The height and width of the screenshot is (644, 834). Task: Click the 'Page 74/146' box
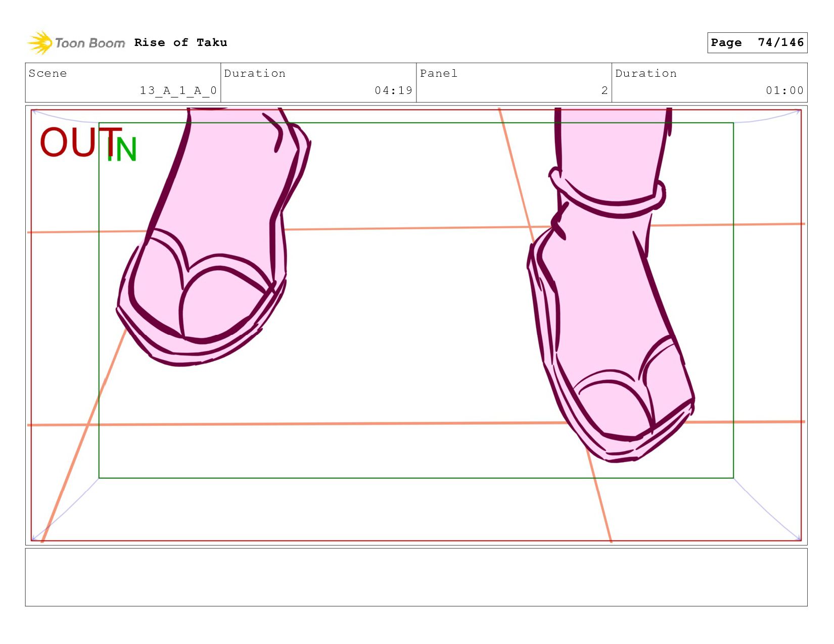(757, 42)
